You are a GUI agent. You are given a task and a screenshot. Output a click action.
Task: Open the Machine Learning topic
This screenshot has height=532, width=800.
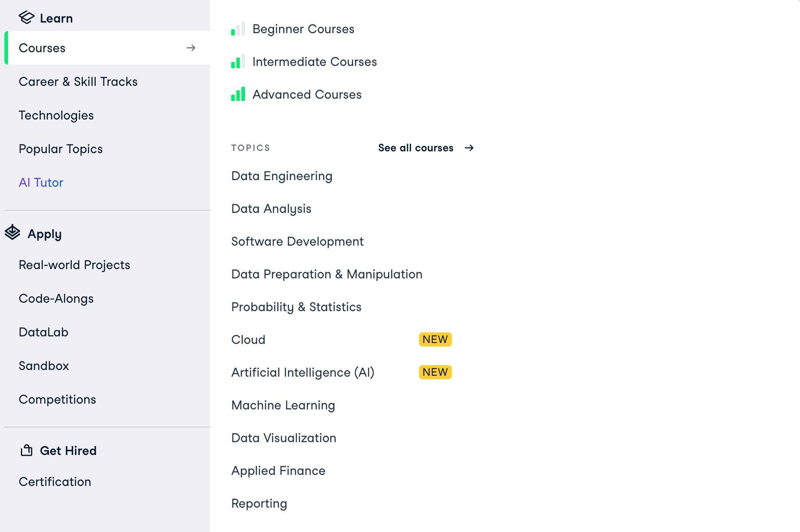point(283,405)
